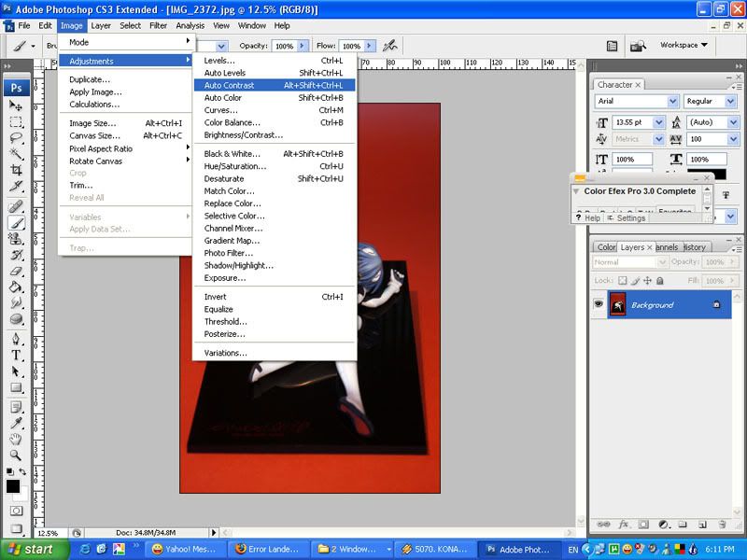Viewport: 747px width, 560px height.
Task: Click the Windows start button
Action: click(35, 550)
